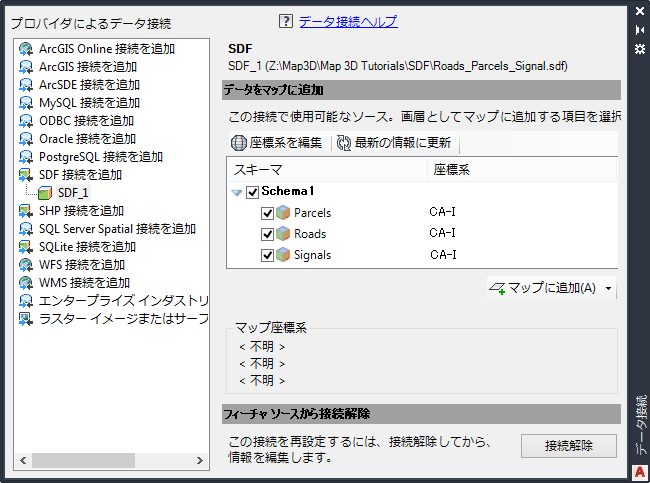The width and height of the screenshot is (650, 483).
Task: Uncheck the Schema1 checkbox
Action: (x=252, y=192)
